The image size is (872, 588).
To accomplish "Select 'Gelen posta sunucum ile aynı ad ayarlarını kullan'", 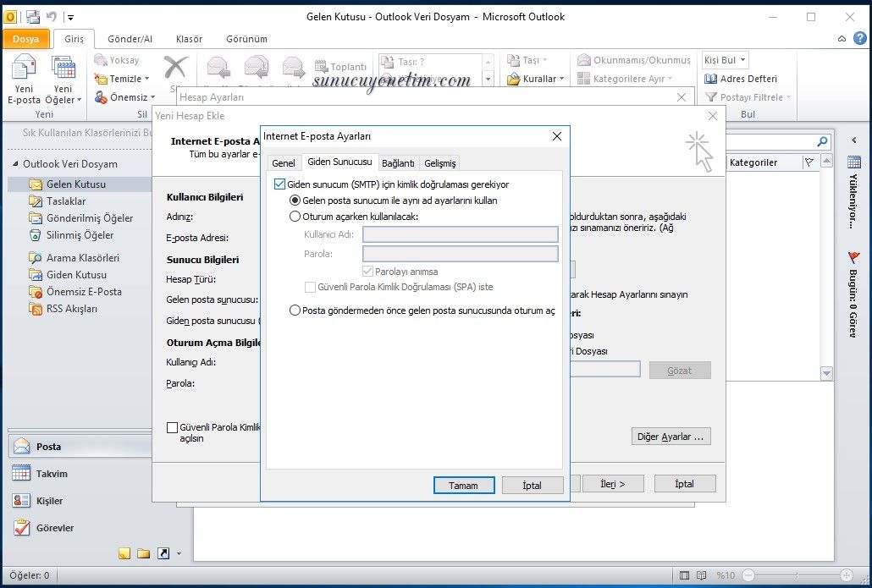I will 295,200.
